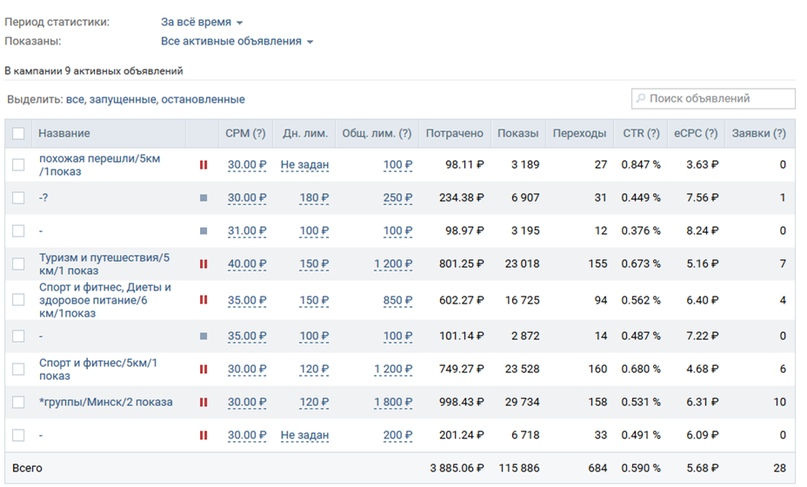The width and height of the screenshot is (807, 487).
Task: Open the 'Все активные объявления' dropdown
Action: point(237,42)
